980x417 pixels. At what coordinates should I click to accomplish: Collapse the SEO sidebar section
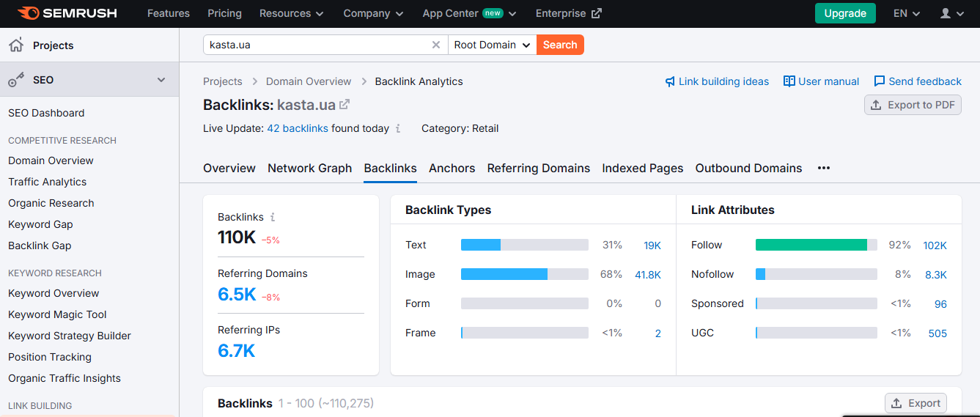pyautogui.click(x=161, y=80)
